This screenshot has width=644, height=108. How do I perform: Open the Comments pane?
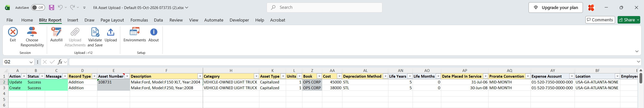600,20
